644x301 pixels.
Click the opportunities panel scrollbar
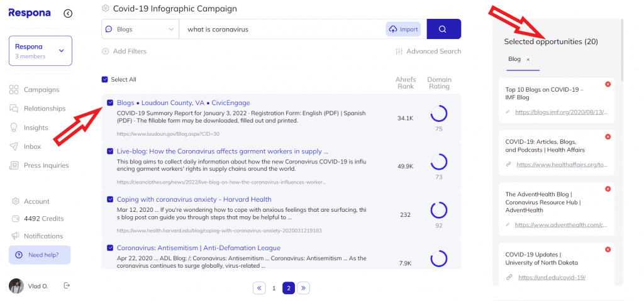point(622,50)
